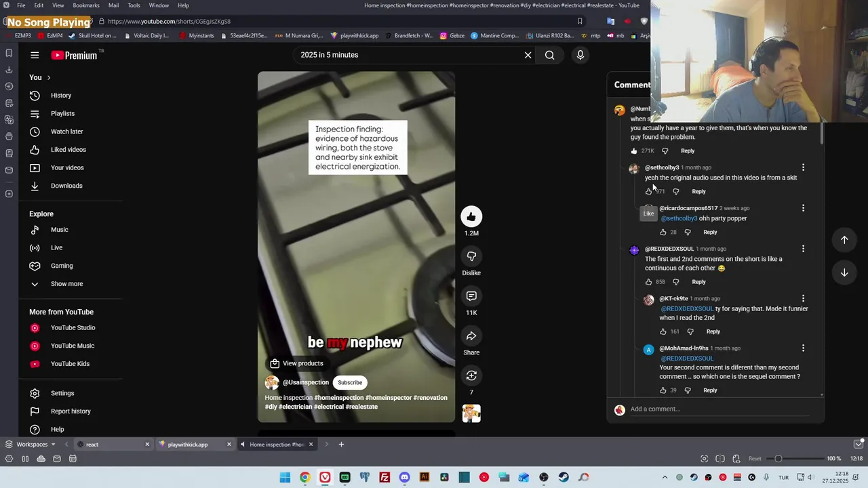Open YouTube Studio link

(x=73, y=328)
